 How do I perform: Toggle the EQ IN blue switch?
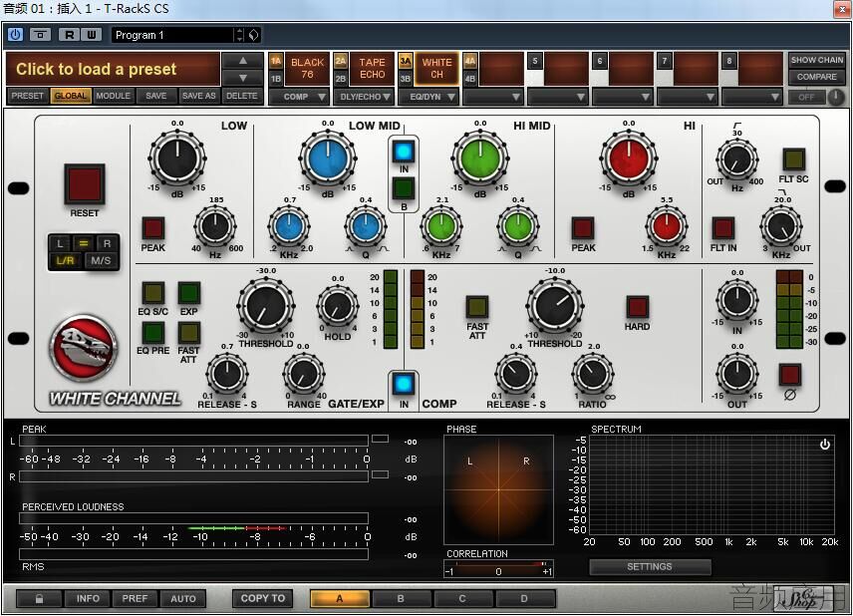tap(404, 152)
